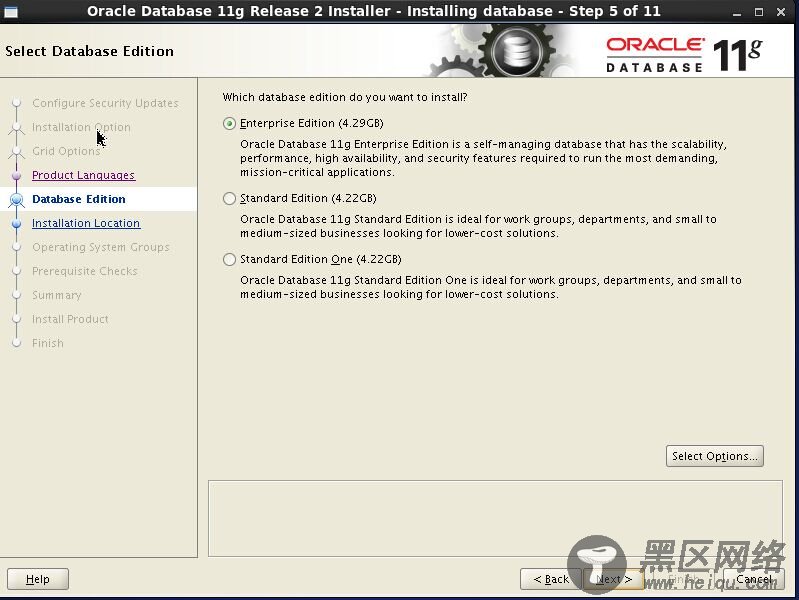Click the Installation Location step bullet
This screenshot has height=600, width=799.
[16, 223]
